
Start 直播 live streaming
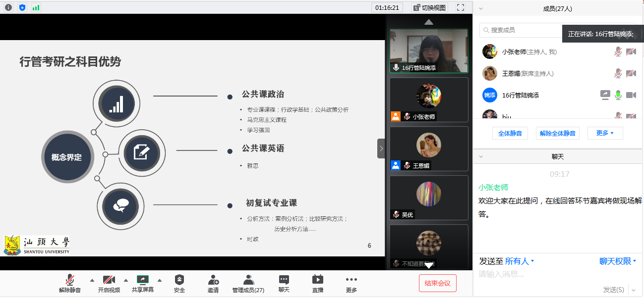pyautogui.click(x=318, y=280)
